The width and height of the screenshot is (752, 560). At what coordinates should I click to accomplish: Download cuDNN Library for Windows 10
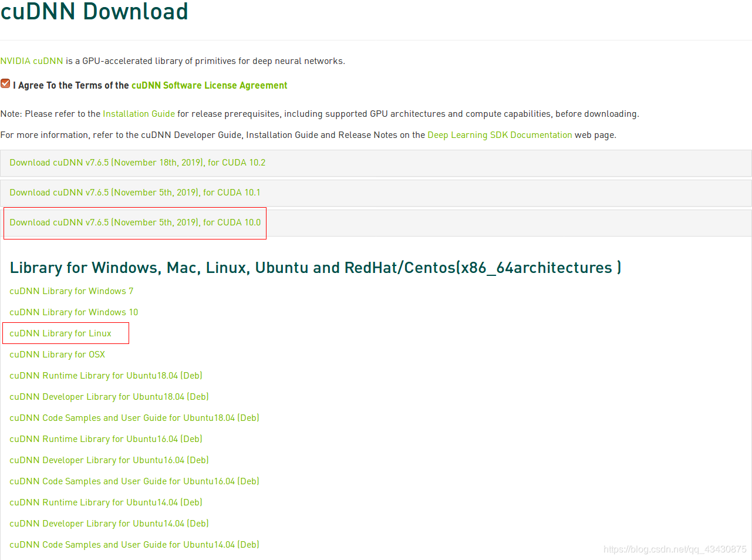pos(74,312)
